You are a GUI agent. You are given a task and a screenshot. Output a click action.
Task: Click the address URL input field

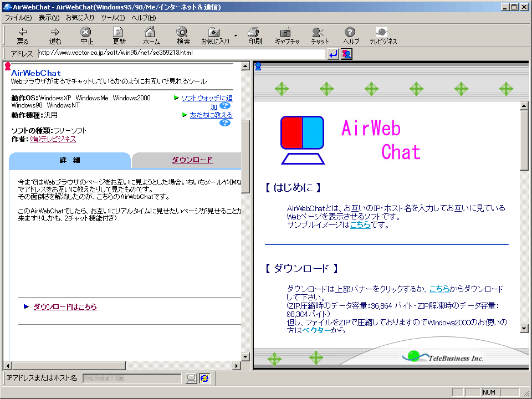point(182,53)
